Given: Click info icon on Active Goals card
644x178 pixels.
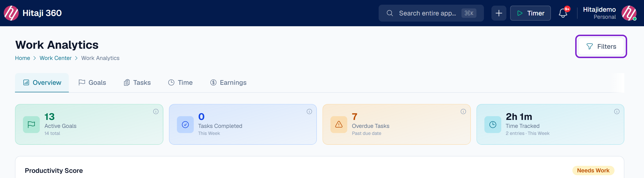Looking at the screenshot, I should coord(156,111).
